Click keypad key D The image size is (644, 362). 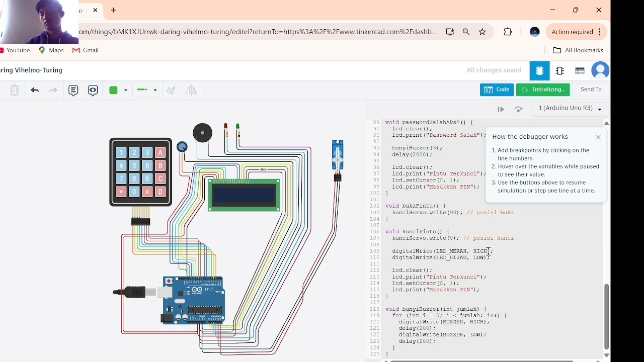pyautogui.click(x=160, y=192)
